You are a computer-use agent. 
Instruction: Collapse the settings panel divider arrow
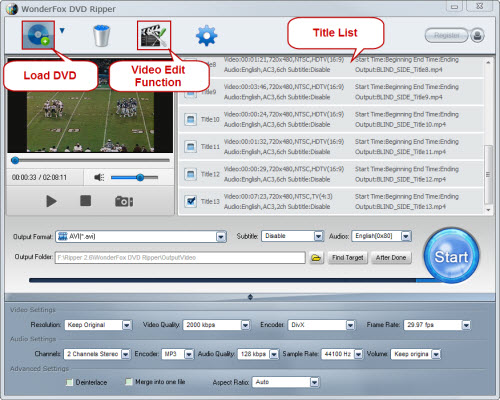(250, 297)
